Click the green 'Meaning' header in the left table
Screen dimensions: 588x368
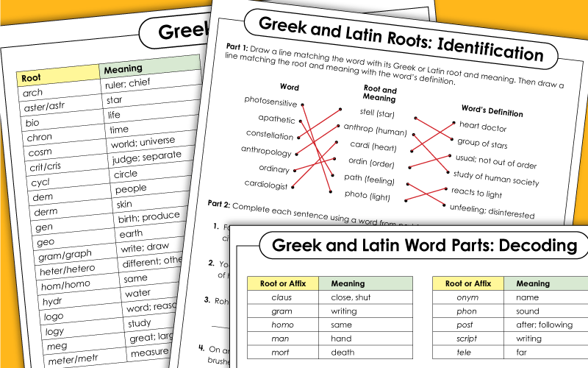150,67
